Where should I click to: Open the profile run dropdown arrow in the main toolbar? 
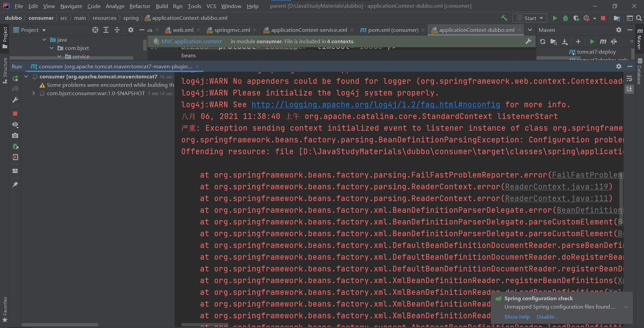point(595,18)
